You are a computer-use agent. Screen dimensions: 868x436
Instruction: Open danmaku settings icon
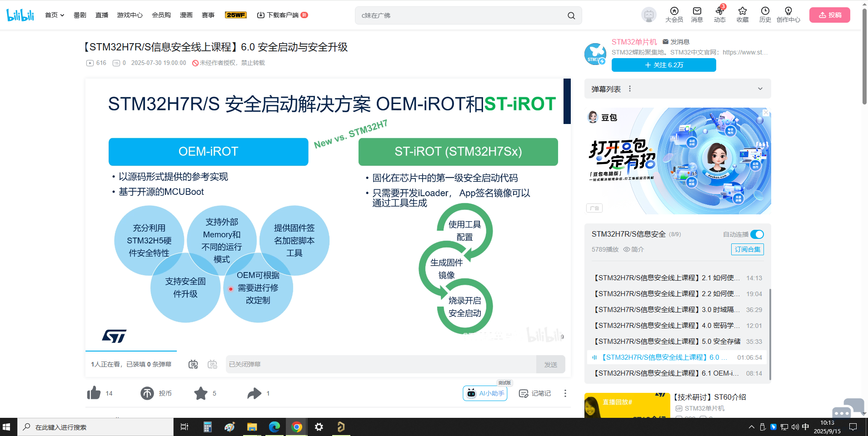(x=212, y=364)
